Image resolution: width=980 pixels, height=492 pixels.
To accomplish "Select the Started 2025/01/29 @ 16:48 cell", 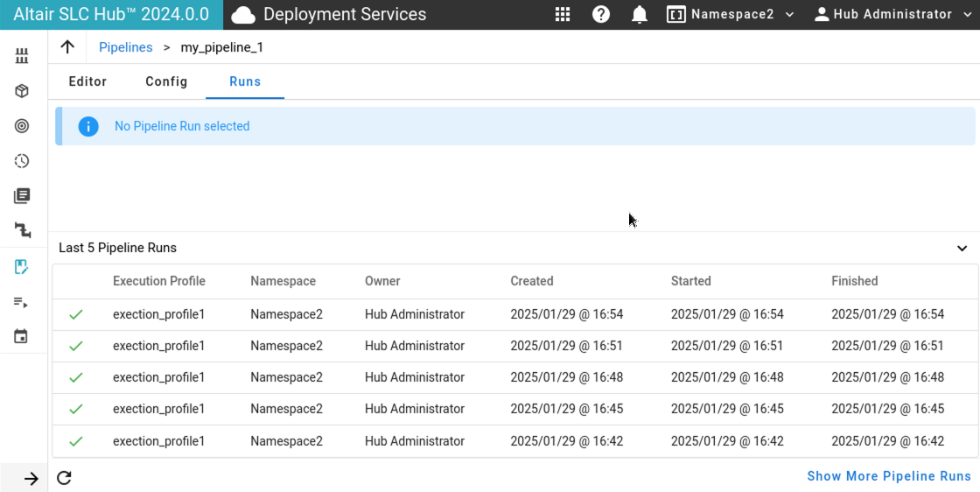I will click(x=727, y=377).
